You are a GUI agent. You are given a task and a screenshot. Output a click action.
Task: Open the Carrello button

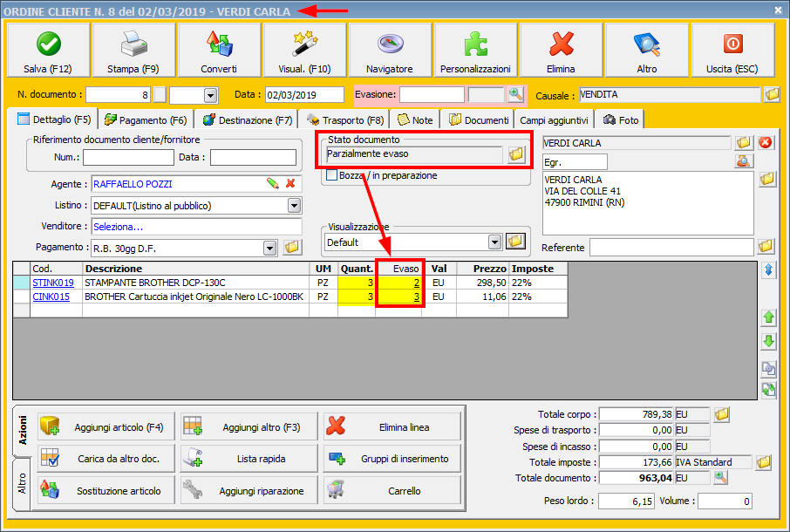[392, 490]
